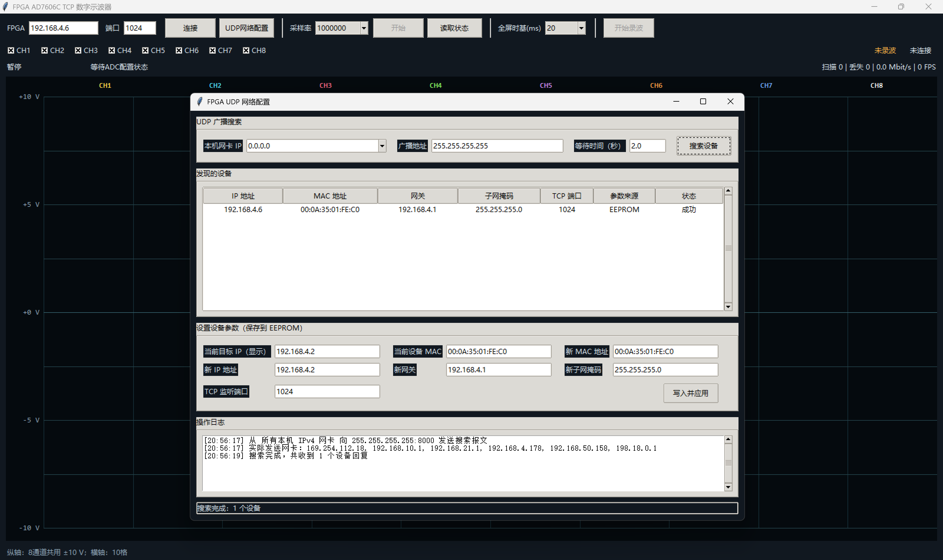Click operation log scrollbar up arrow
Viewport: 943px width, 560px height.
click(728, 440)
